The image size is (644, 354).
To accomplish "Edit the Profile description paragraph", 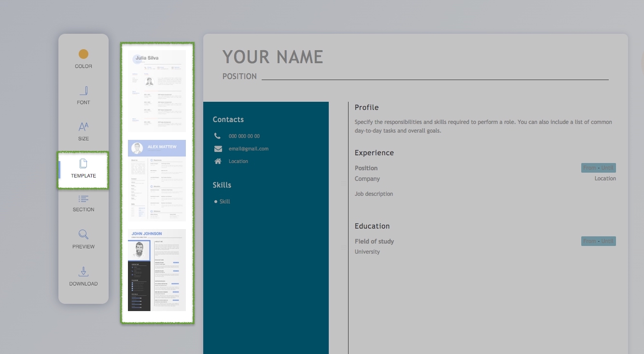I will pos(483,126).
